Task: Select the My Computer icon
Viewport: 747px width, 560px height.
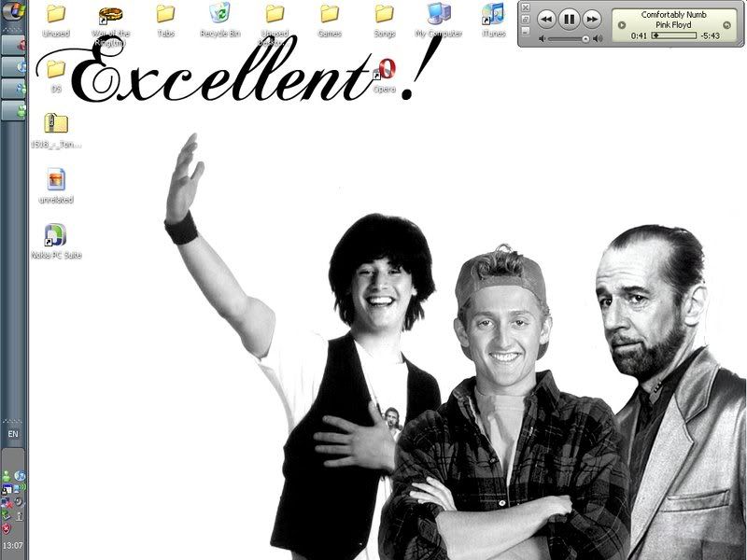Action: pyautogui.click(x=438, y=15)
